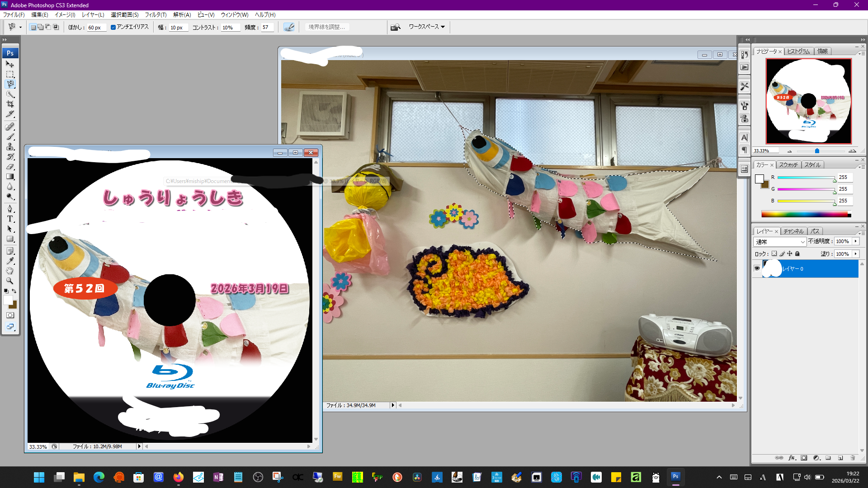Select the Zoom magnifier tool

(x=10, y=281)
